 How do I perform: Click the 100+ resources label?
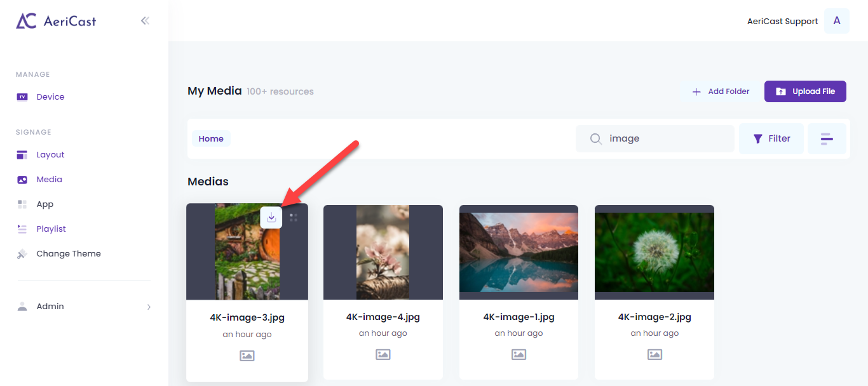click(280, 91)
